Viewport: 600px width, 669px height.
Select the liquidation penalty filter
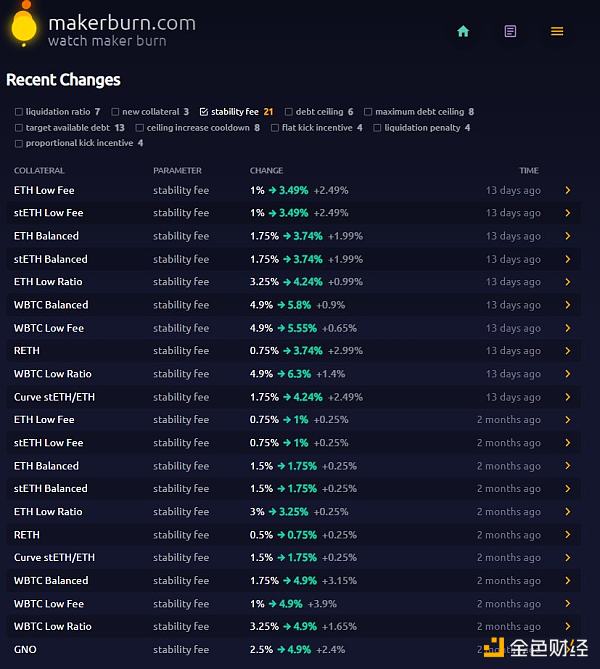(x=378, y=128)
